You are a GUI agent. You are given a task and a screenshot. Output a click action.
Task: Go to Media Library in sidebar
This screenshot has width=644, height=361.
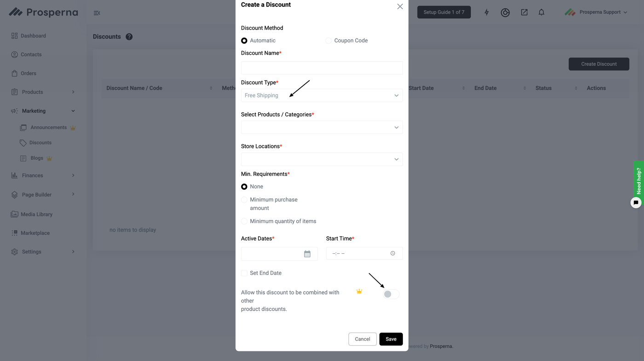click(x=36, y=214)
